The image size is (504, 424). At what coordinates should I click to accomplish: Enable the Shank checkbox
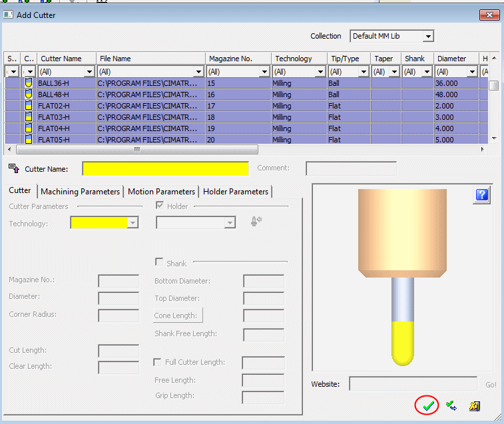coord(160,263)
